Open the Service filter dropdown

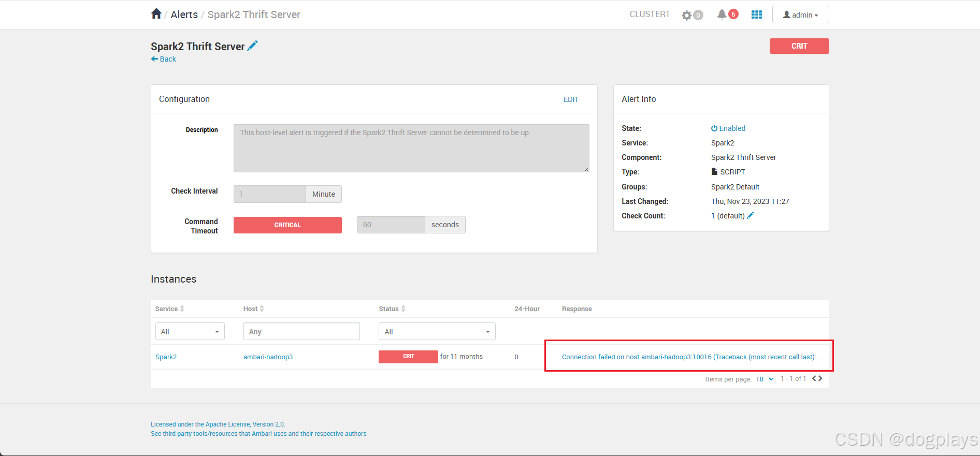190,331
